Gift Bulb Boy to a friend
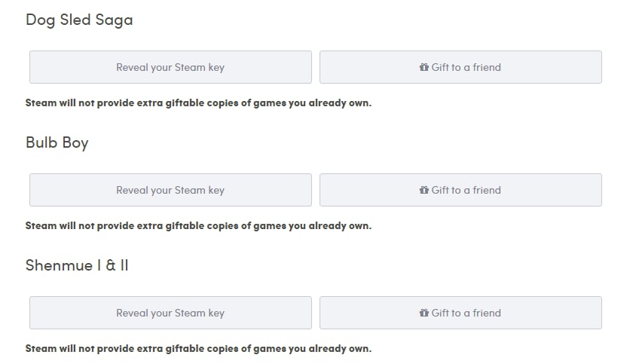This screenshot has height=364, width=630. tap(460, 190)
